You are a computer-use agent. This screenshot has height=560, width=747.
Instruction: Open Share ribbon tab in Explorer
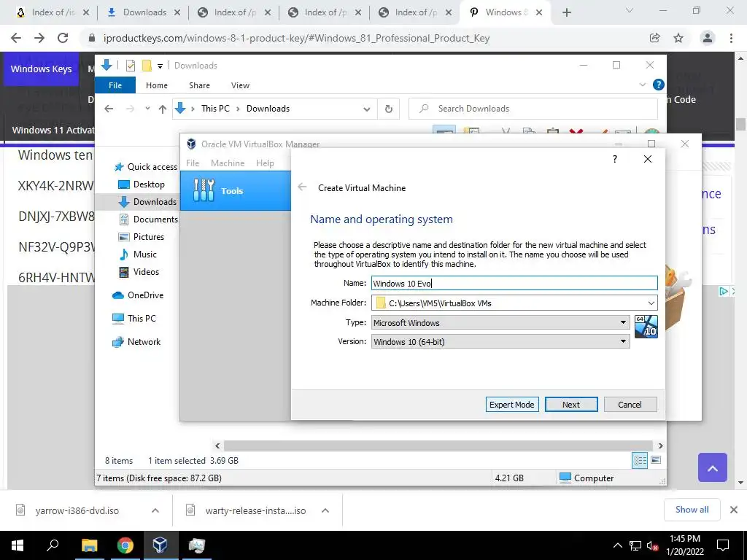[199, 85]
